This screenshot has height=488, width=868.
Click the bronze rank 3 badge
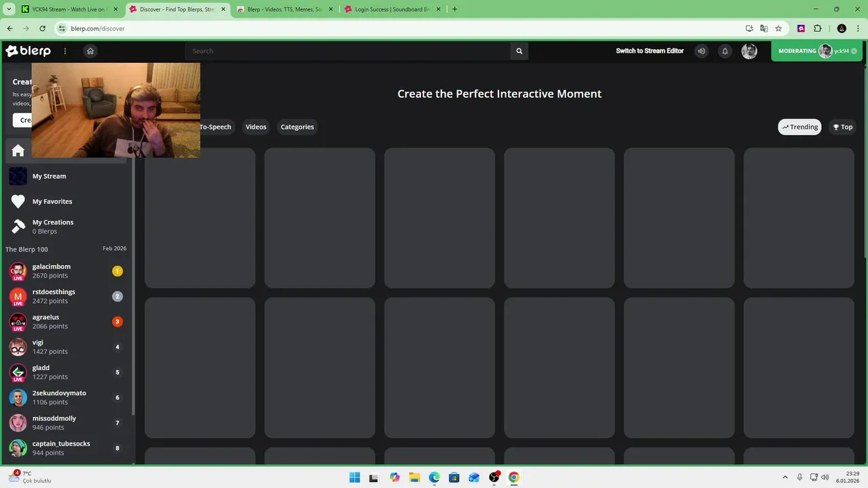[x=117, y=321]
